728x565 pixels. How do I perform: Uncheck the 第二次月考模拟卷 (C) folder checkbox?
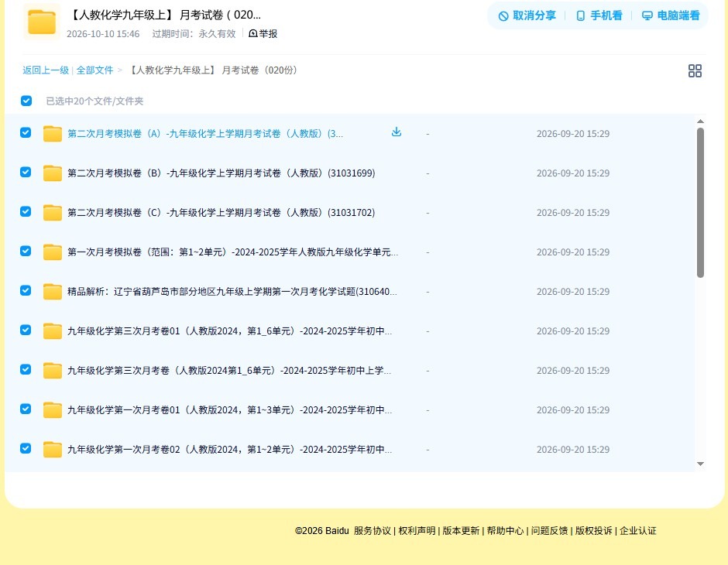(26, 211)
